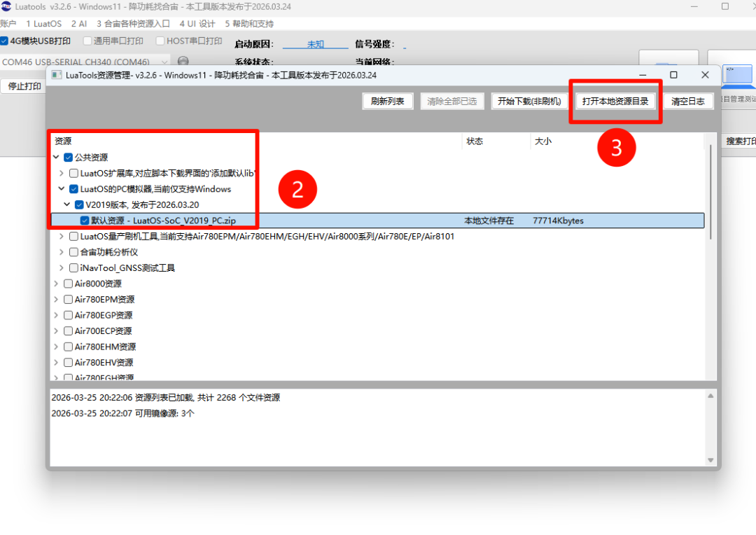
Task: Open the 1 LuatOS menu
Action: [x=44, y=24]
